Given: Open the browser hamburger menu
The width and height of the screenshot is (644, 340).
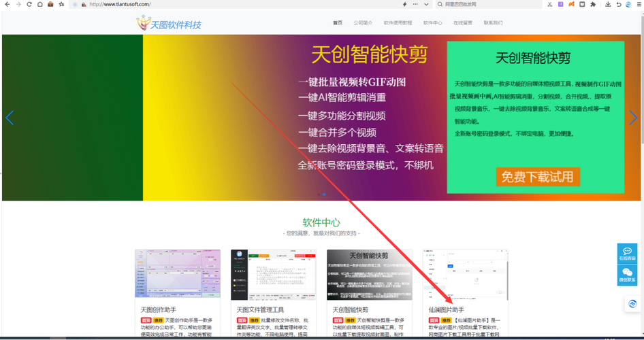Looking at the screenshot, I should tap(639, 4).
